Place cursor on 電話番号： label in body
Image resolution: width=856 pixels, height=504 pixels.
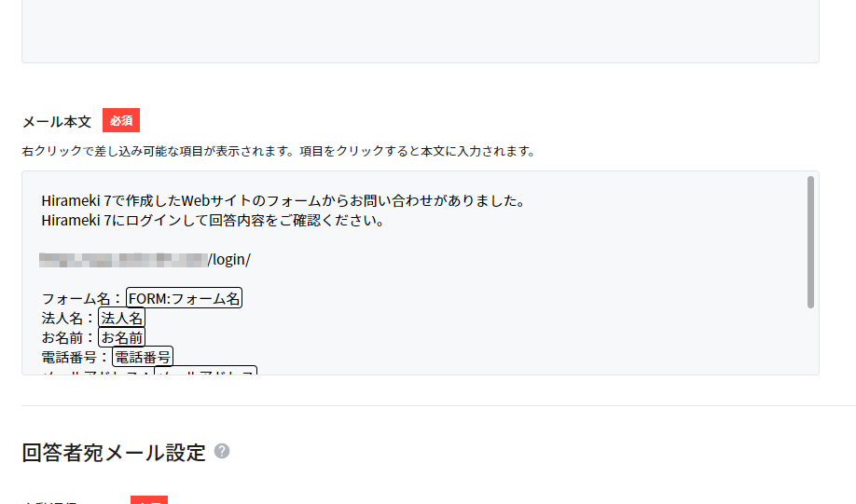click(x=76, y=358)
